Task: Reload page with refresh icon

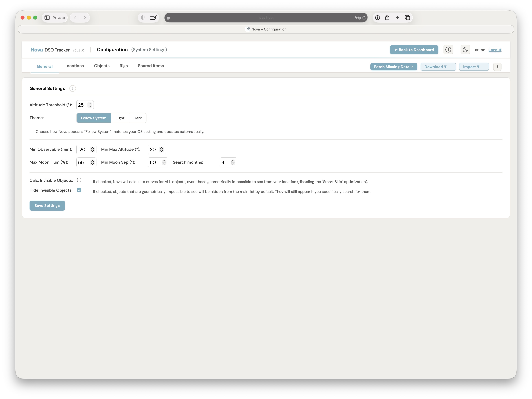Action: pyautogui.click(x=364, y=18)
